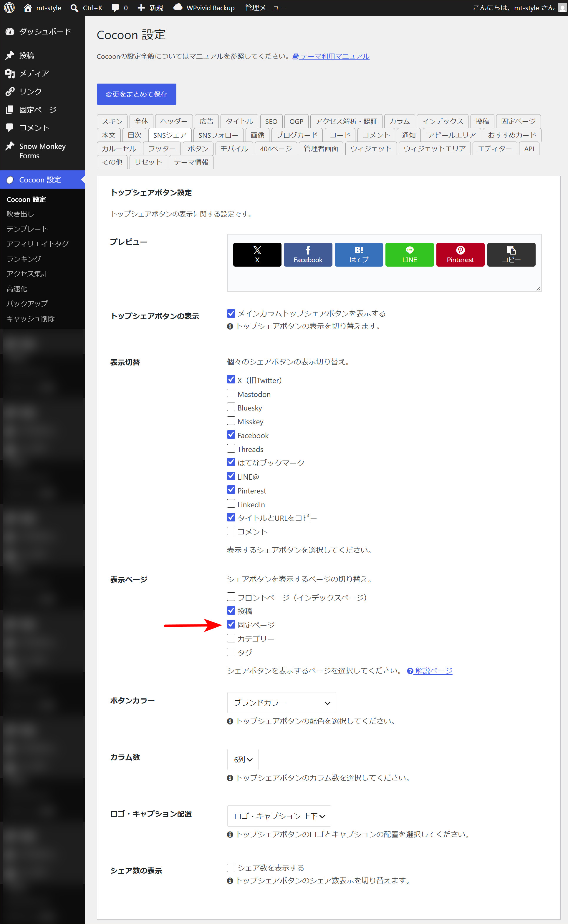Enable the Misskey checkbox
This screenshot has width=568, height=924.
tap(231, 421)
